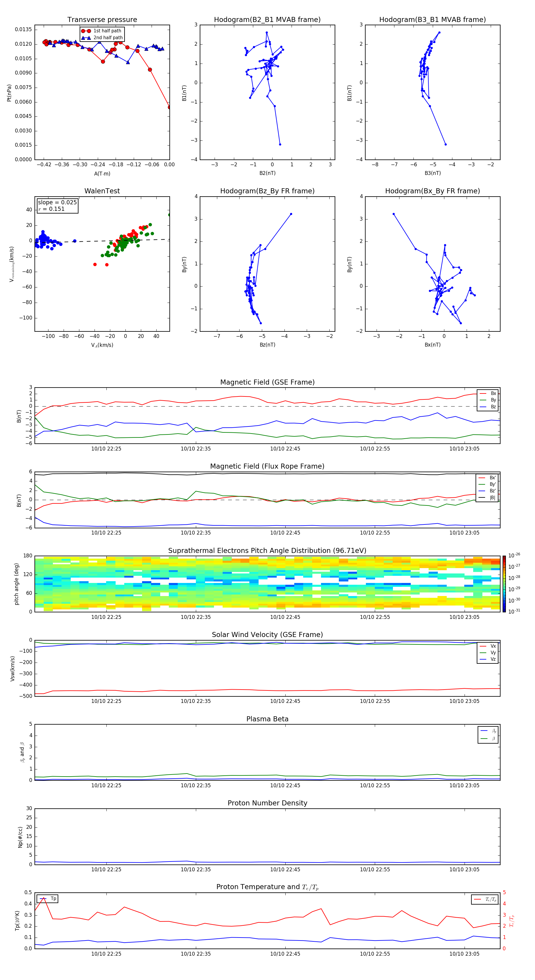Click the Np(#/cc) axis label

(x=20, y=837)
